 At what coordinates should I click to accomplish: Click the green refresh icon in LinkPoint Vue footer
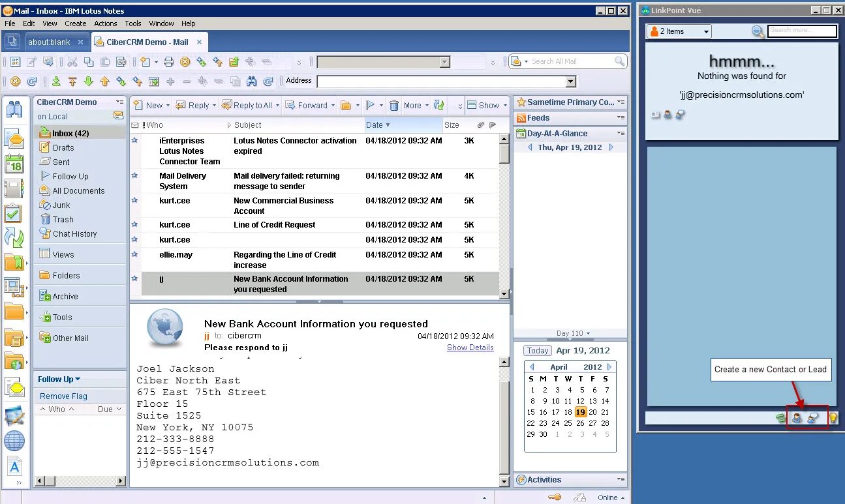(x=781, y=418)
